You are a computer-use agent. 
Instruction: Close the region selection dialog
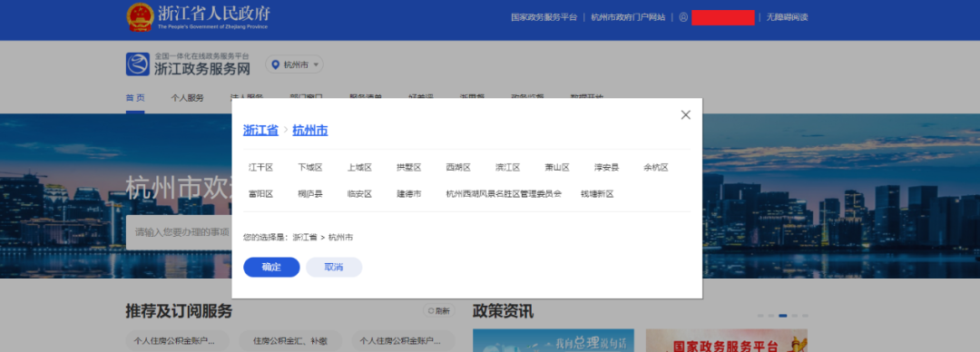click(686, 115)
